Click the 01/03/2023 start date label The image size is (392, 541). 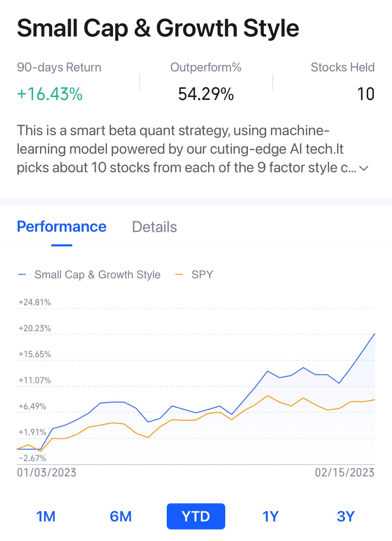tap(47, 472)
